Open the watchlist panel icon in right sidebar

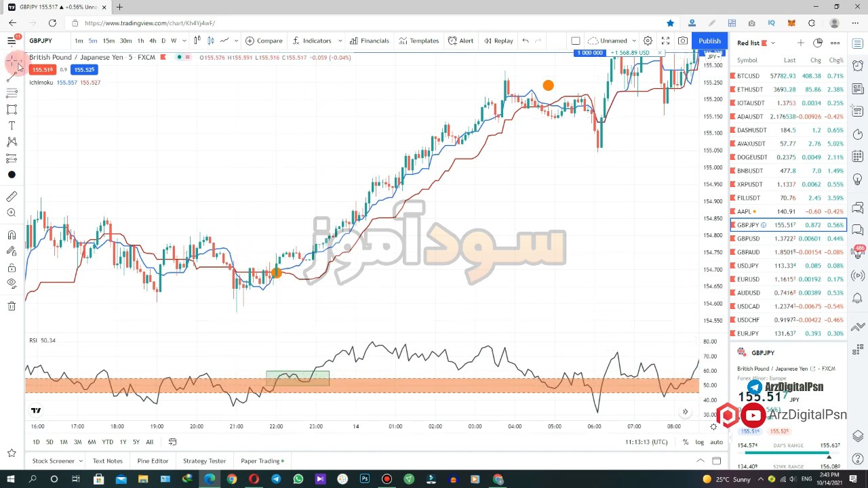[x=858, y=44]
